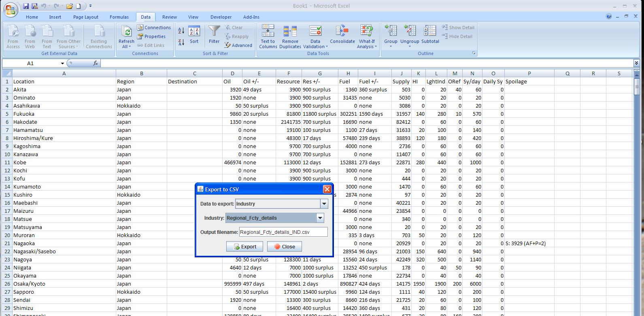Expand the Data to export dropdown
Screen dimensions: 644x316
coord(324,204)
